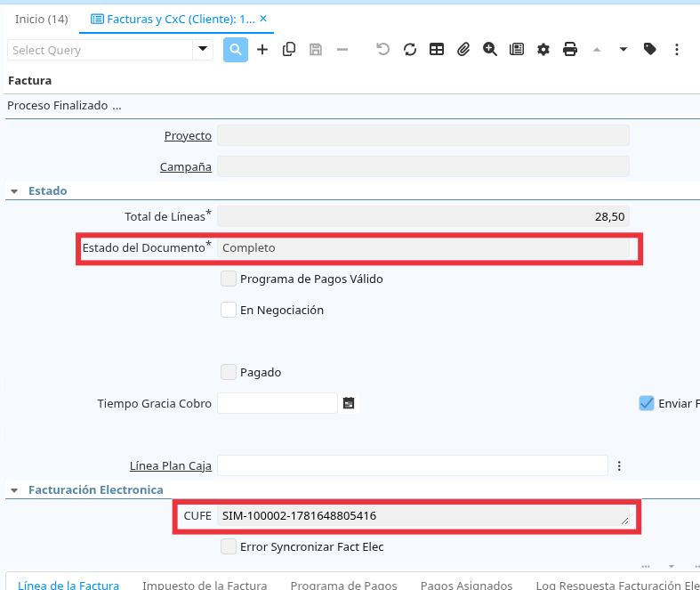This screenshot has height=590, width=700.
Task: Collapse the Facturación Electronica section
Action: [14, 490]
